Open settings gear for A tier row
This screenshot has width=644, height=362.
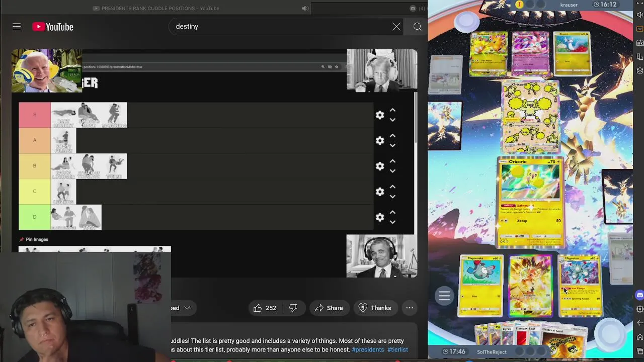point(380,140)
